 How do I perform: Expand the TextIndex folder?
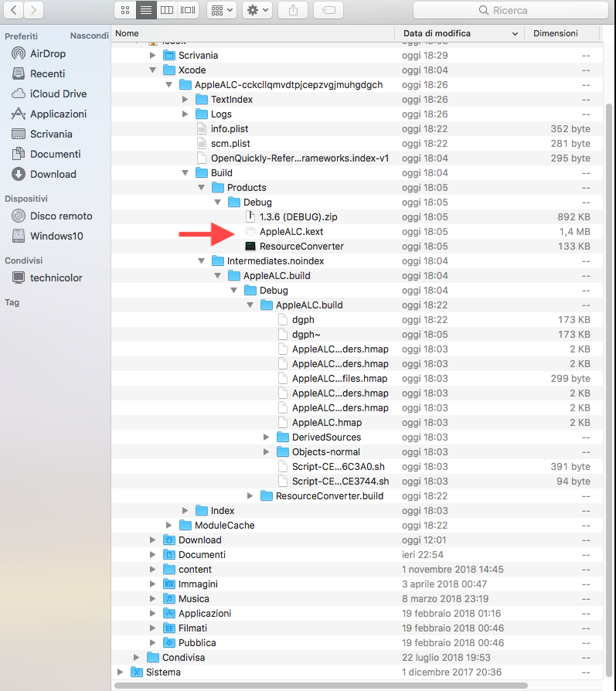[x=185, y=100]
